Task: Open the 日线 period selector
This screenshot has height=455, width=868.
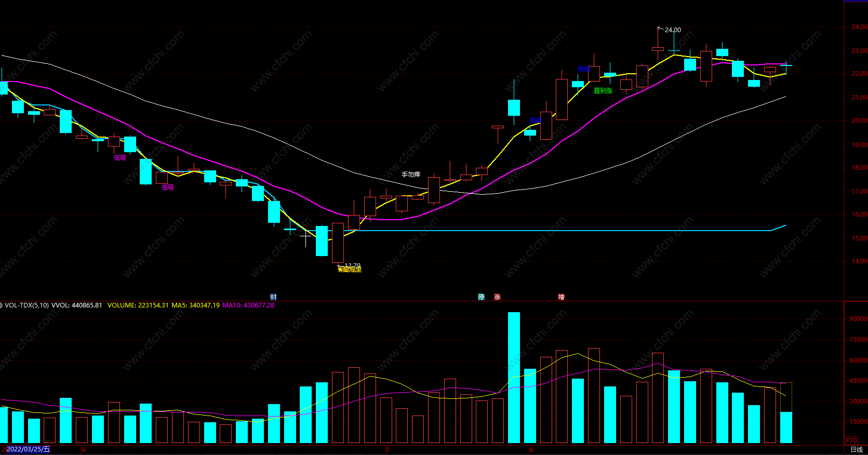Action: point(857,450)
